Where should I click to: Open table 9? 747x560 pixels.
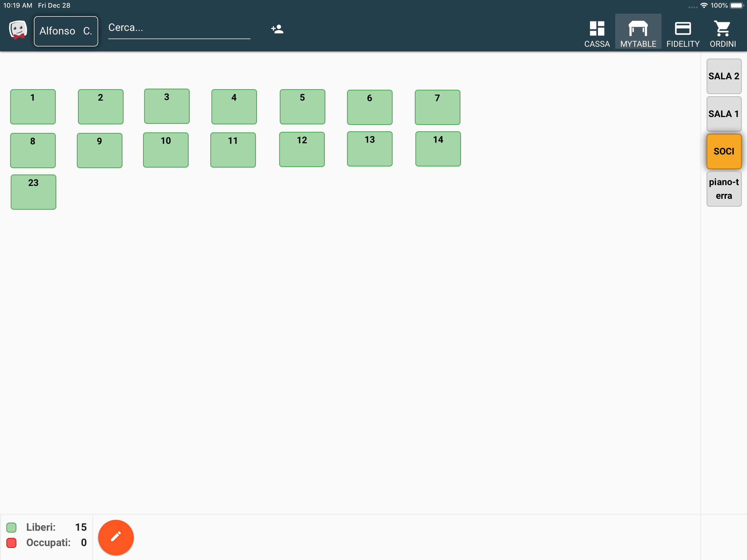coord(100,150)
